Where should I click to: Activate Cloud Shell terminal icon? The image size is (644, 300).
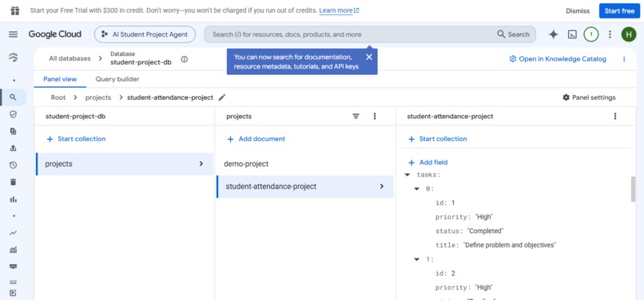tap(572, 34)
